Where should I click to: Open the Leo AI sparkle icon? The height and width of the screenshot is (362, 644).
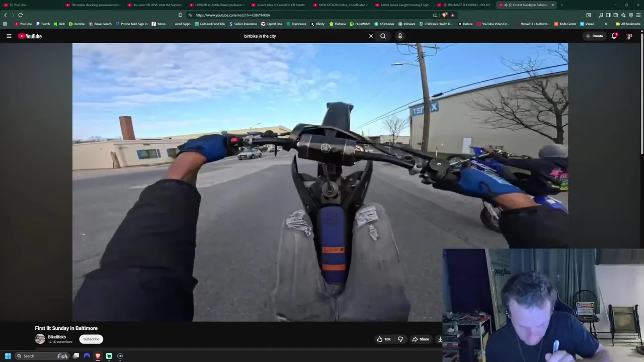pos(623,15)
